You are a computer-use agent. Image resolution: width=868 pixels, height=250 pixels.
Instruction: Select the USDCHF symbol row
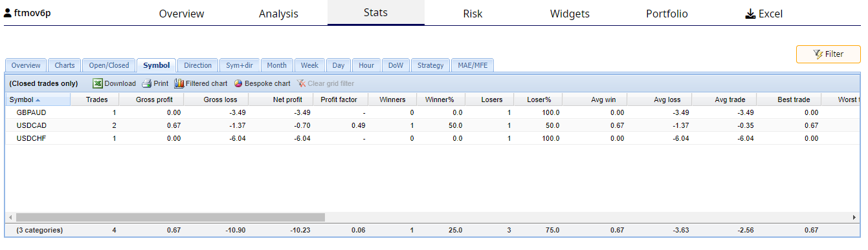432,138
